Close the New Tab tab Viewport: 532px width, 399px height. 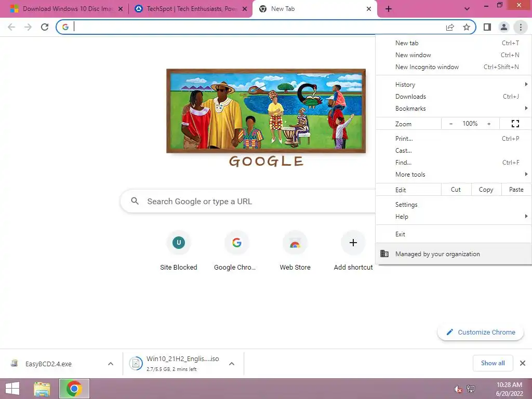click(369, 9)
